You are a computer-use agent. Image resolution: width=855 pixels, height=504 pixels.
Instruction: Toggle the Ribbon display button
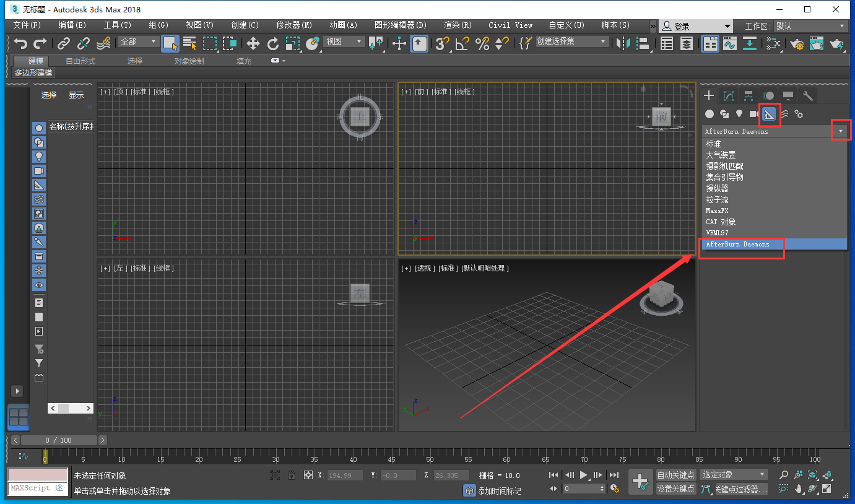(710, 43)
